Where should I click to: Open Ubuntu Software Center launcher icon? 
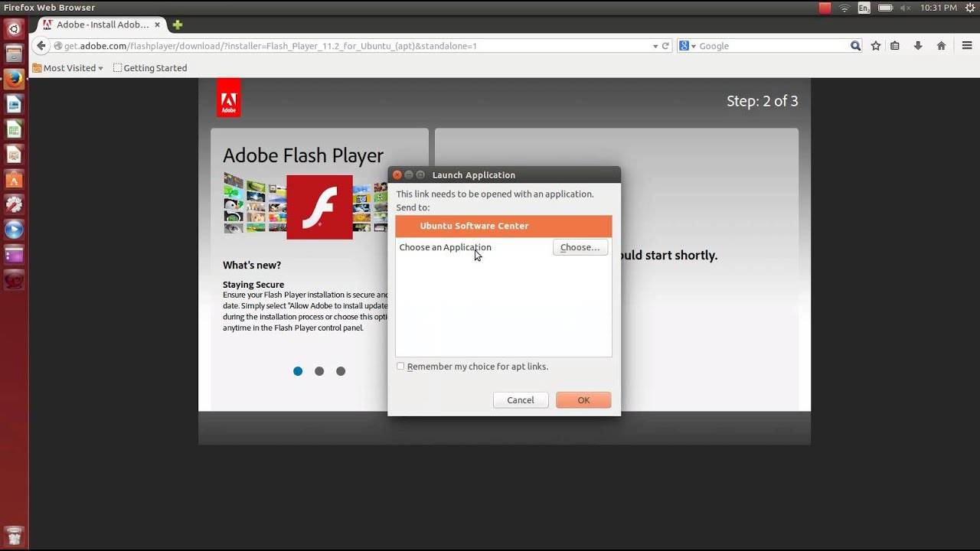(14, 180)
